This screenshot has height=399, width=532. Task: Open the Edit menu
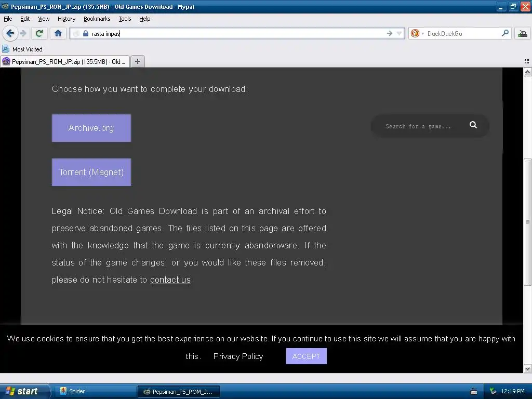pyautogui.click(x=25, y=19)
